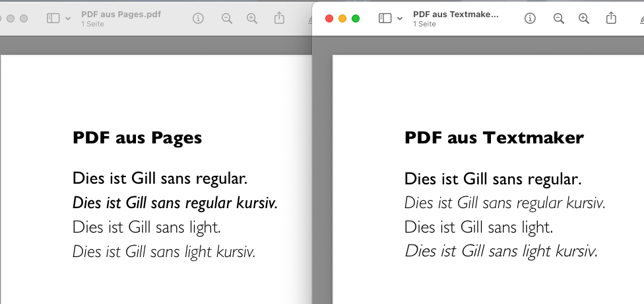Click 'Dies ist Gill sans light.' in Textmaker PDF

click(x=479, y=227)
